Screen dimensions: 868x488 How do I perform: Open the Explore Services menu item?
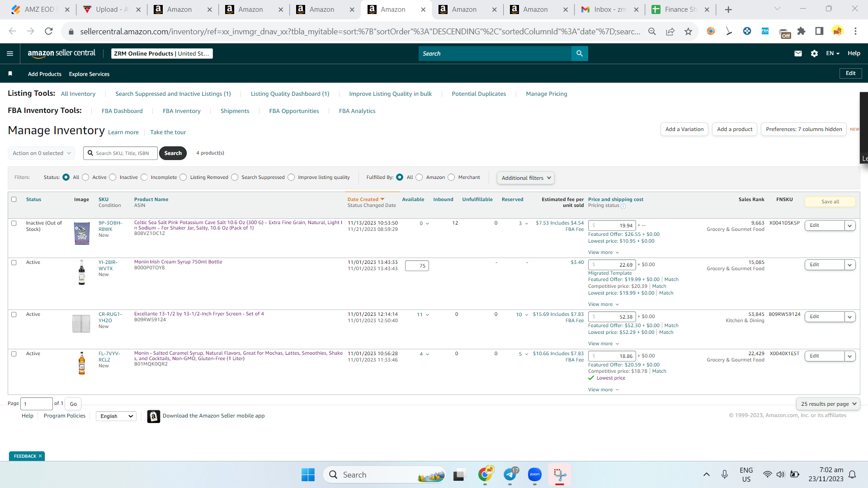tap(89, 74)
